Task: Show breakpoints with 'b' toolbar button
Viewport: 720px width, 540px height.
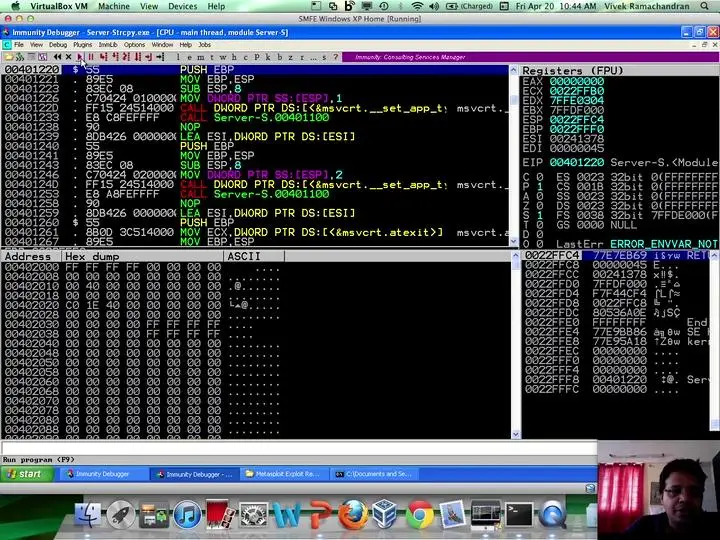Action: 280,57
